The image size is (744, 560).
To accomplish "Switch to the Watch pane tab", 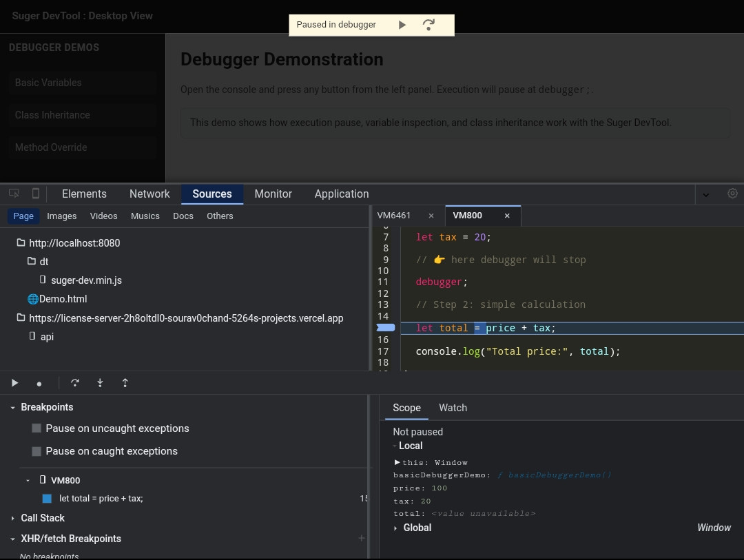I will pos(453,408).
